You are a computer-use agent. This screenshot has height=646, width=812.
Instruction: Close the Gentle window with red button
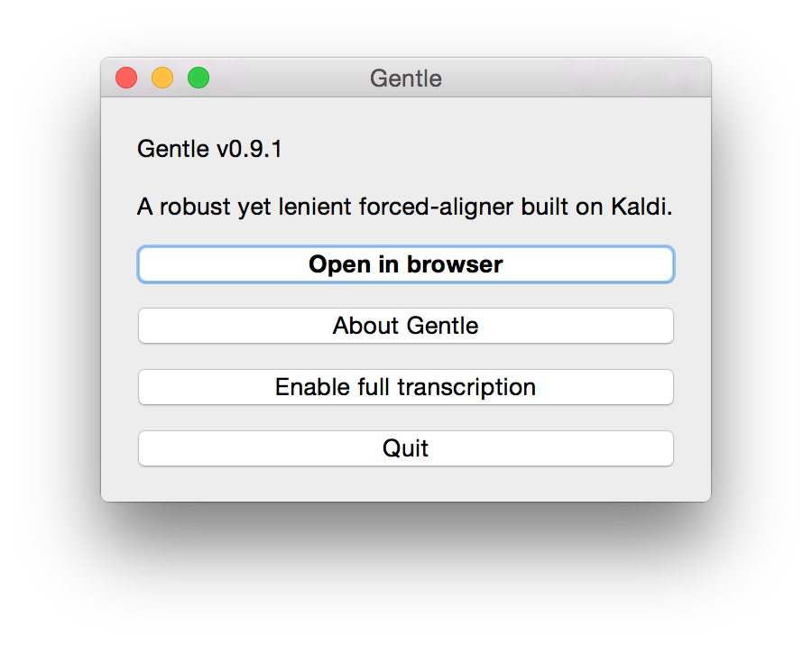[x=126, y=78]
